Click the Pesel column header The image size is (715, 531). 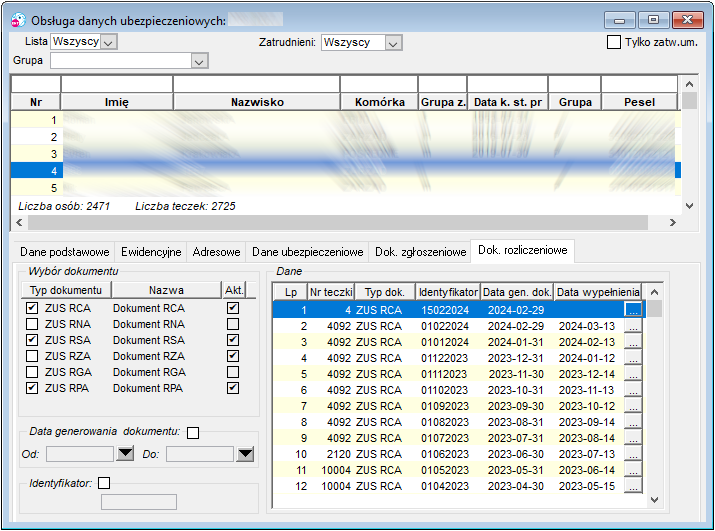639,102
